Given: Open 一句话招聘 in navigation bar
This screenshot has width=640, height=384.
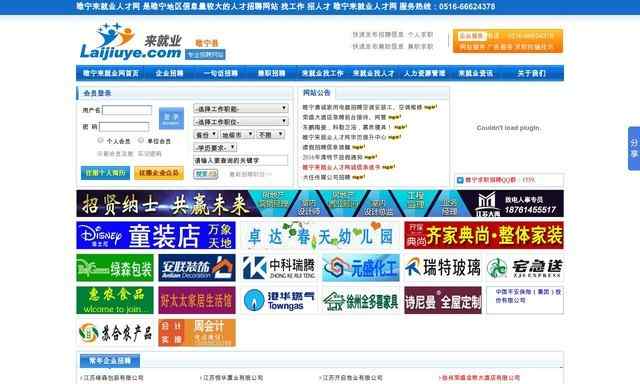Looking at the screenshot, I should [221, 73].
